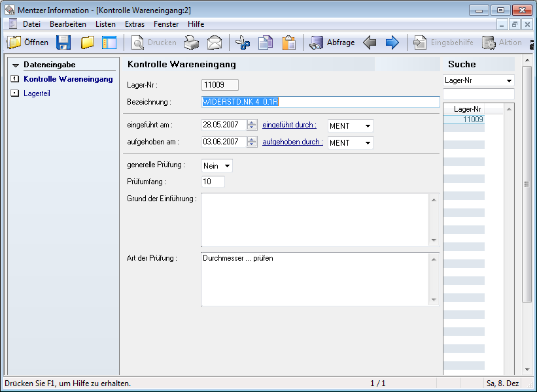Save record with the floppy disk icon

point(63,42)
